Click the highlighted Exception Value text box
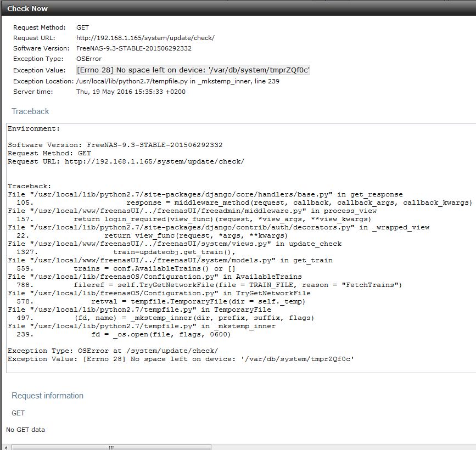This screenshot has height=450, width=476. 193,70
